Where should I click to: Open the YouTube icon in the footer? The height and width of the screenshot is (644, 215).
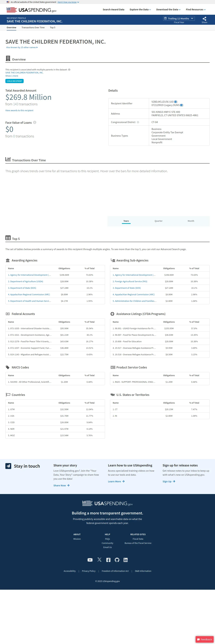[90, 560]
